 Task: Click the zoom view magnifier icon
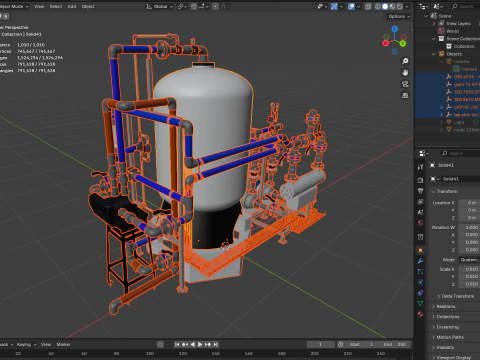click(x=405, y=61)
